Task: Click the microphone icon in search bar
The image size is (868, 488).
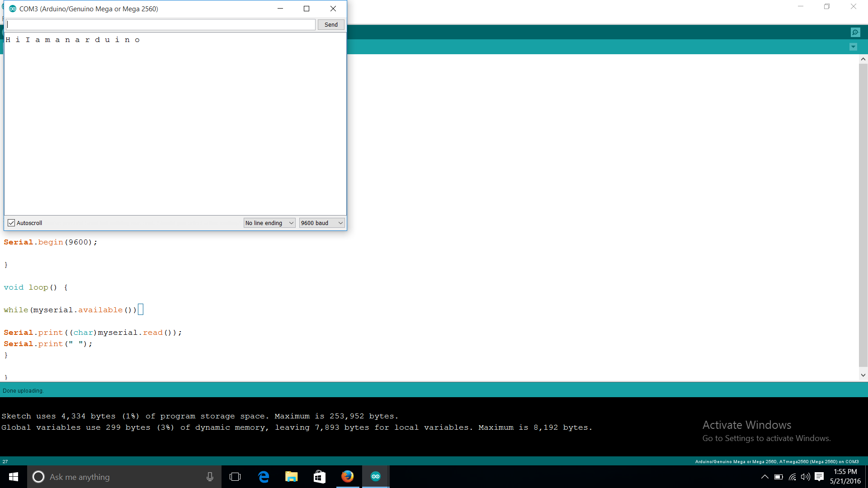Action: pyautogui.click(x=210, y=477)
